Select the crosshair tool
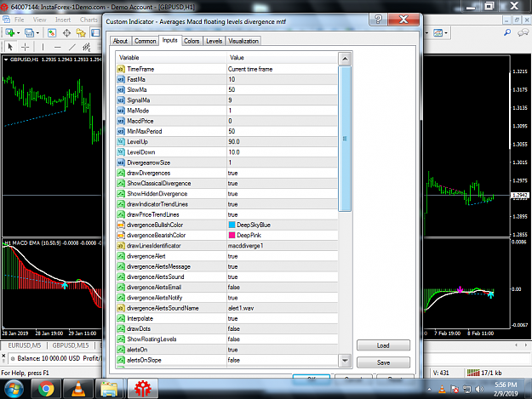 pos(25,47)
